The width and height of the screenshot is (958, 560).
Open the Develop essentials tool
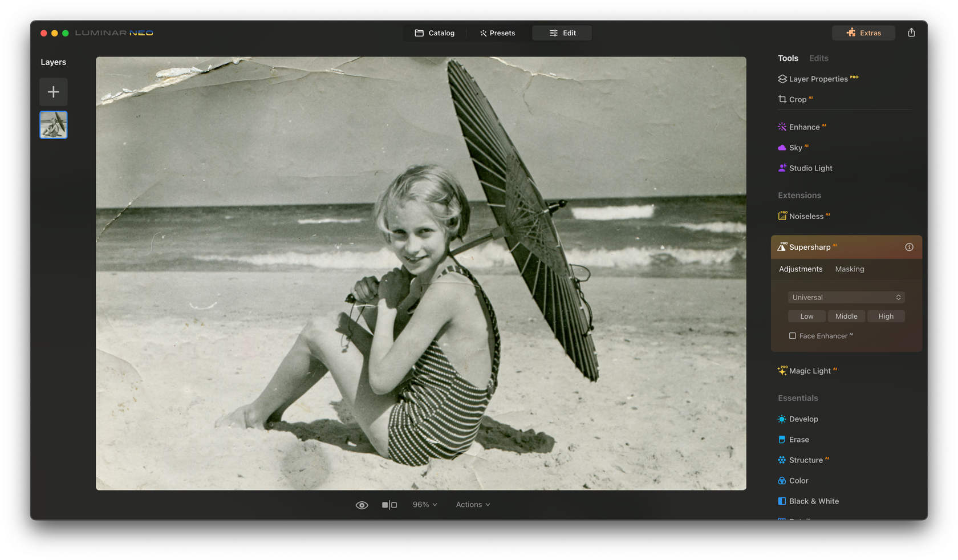tap(803, 419)
